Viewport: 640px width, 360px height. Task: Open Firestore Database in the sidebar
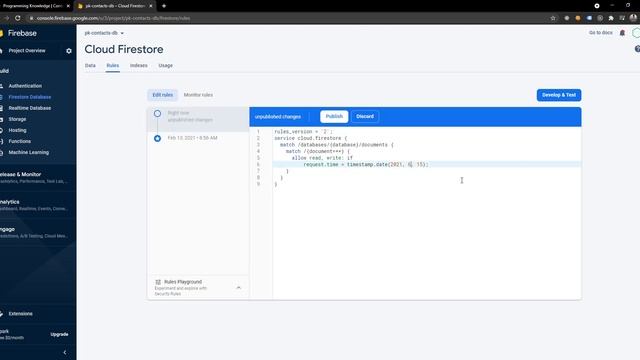[x=29, y=97]
